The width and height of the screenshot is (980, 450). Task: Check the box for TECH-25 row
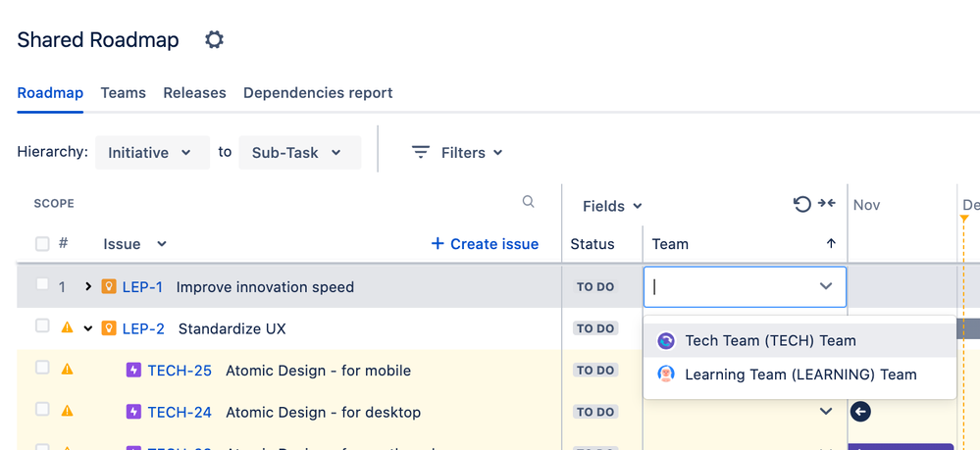(42, 368)
